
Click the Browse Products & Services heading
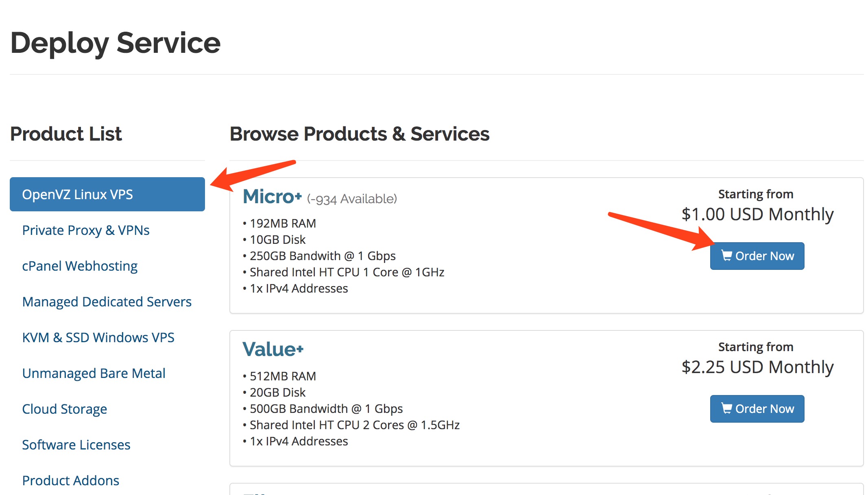[360, 134]
